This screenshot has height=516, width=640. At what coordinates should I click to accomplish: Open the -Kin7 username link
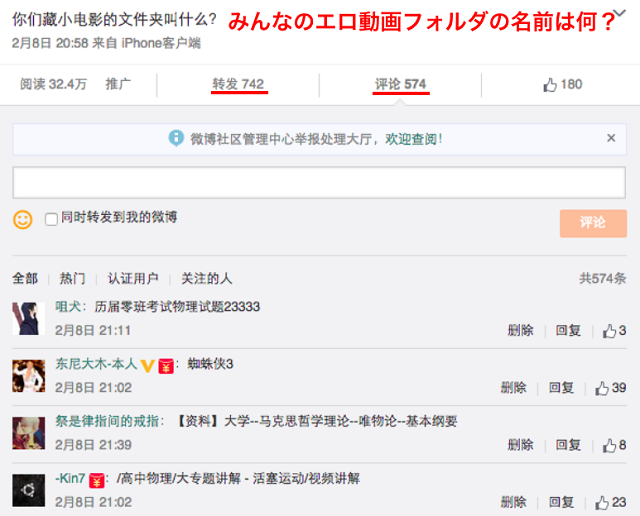click(70, 478)
